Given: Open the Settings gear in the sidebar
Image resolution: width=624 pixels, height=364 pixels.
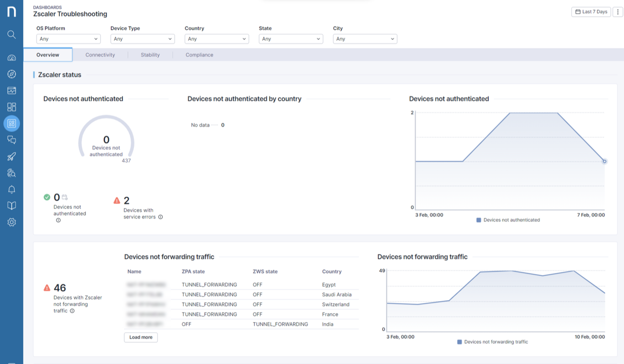Looking at the screenshot, I should click(x=12, y=222).
